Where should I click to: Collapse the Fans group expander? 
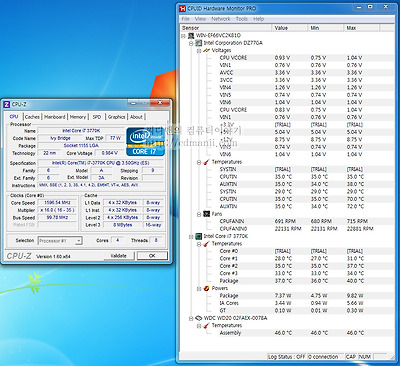coord(199,214)
